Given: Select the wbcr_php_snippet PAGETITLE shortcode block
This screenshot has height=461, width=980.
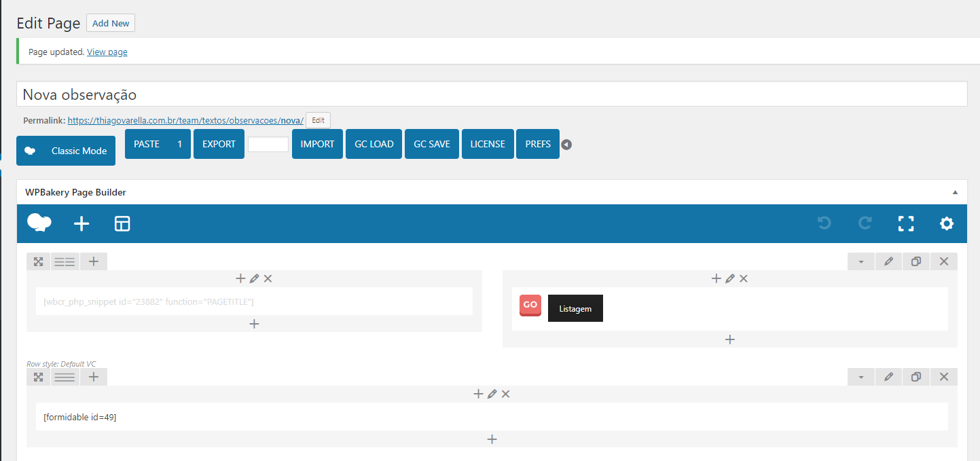Looking at the screenshot, I should [x=254, y=301].
